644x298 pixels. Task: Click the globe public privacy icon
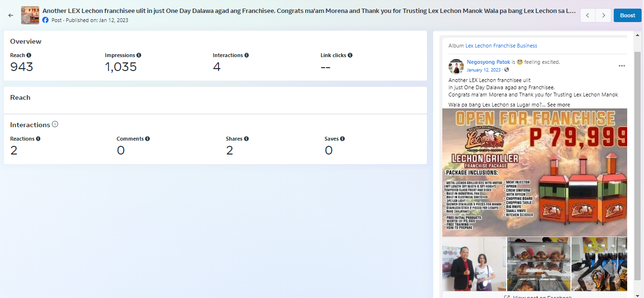pyautogui.click(x=506, y=70)
